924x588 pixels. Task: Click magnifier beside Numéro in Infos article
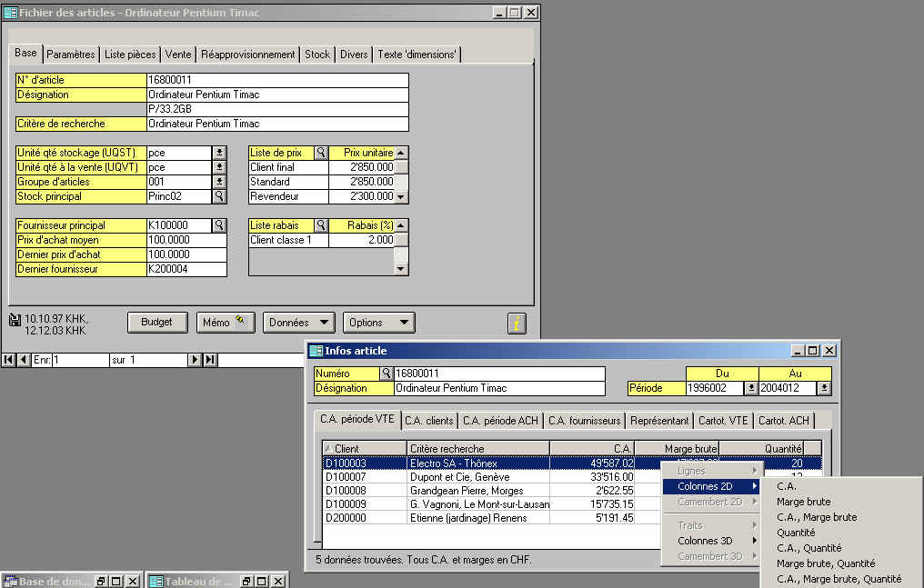[x=387, y=374]
